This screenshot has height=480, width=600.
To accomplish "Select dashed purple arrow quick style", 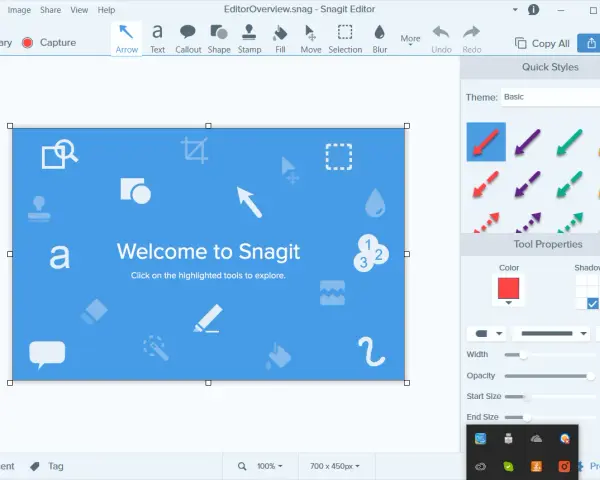I will (528, 184).
